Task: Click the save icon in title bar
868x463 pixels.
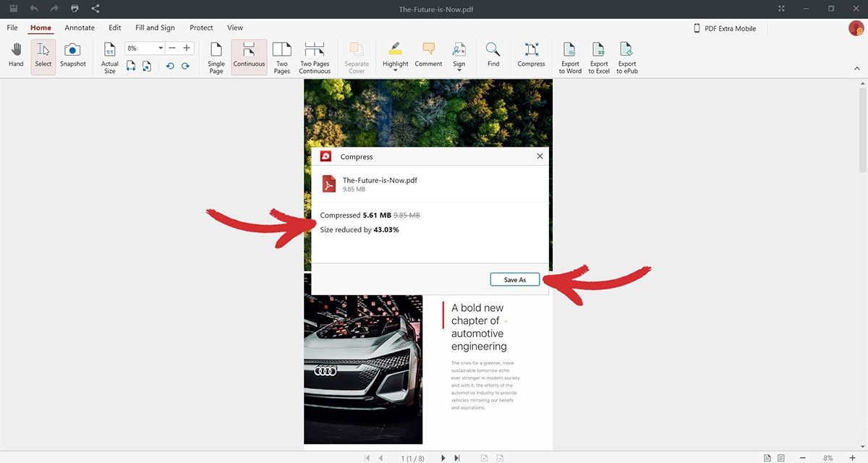Action: pyautogui.click(x=13, y=9)
